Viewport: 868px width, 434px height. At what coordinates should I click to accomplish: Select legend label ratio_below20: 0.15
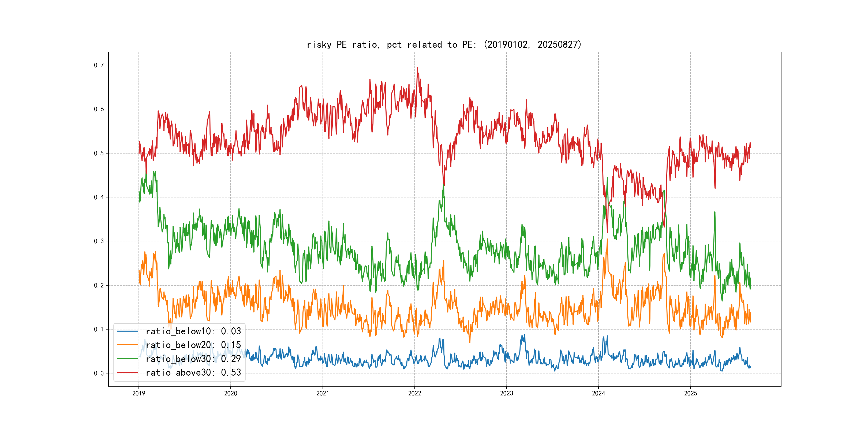(193, 345)
